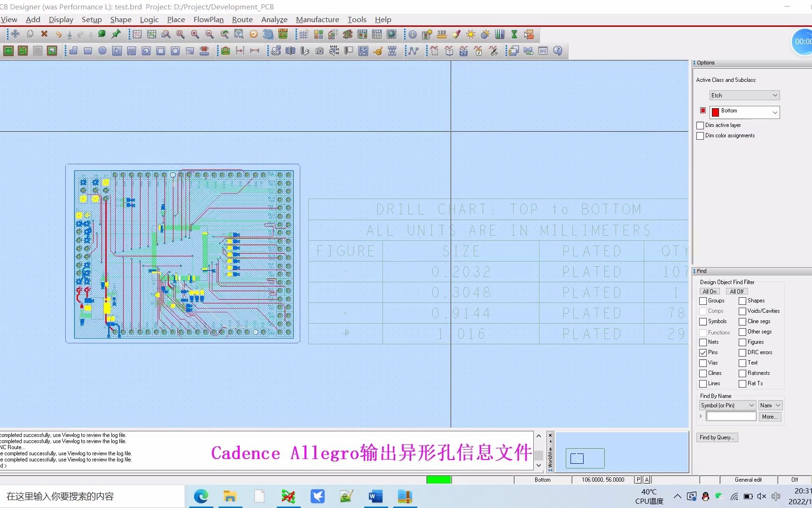Screen dimensions: 812x508
Task: Undo the last action
Action: (58, 34)
